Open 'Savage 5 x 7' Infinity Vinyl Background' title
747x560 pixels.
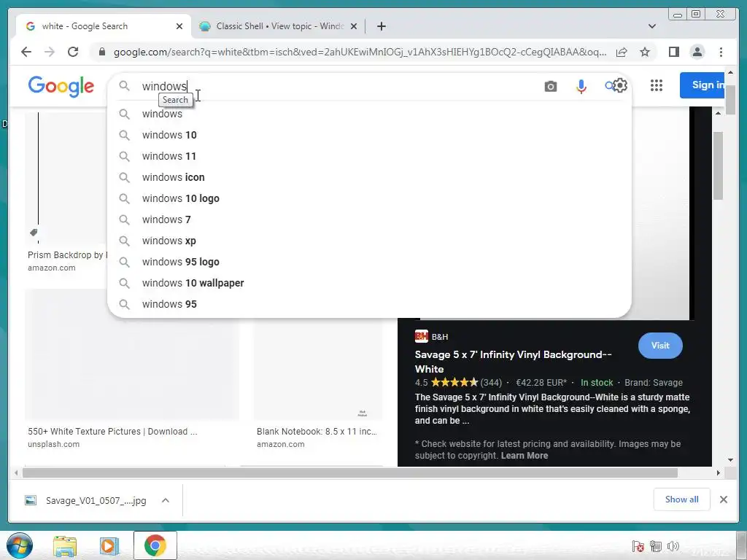[x=513, y=362]
